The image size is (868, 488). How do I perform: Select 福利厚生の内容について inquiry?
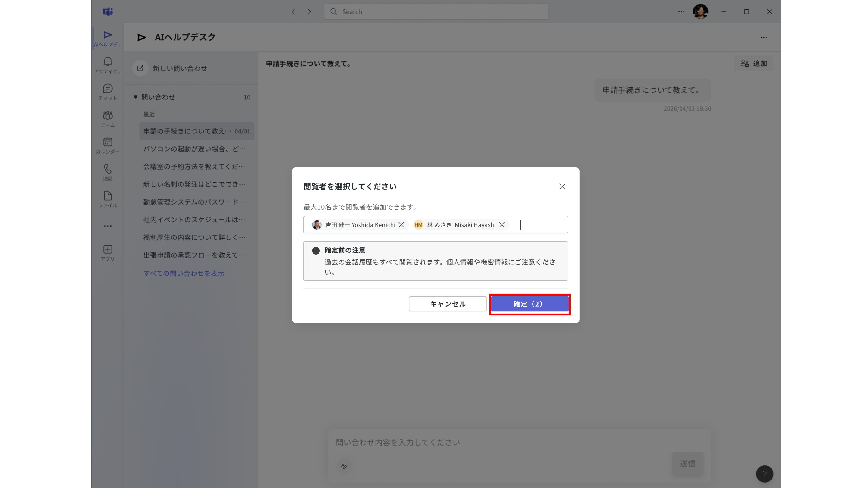coord(197,237)
